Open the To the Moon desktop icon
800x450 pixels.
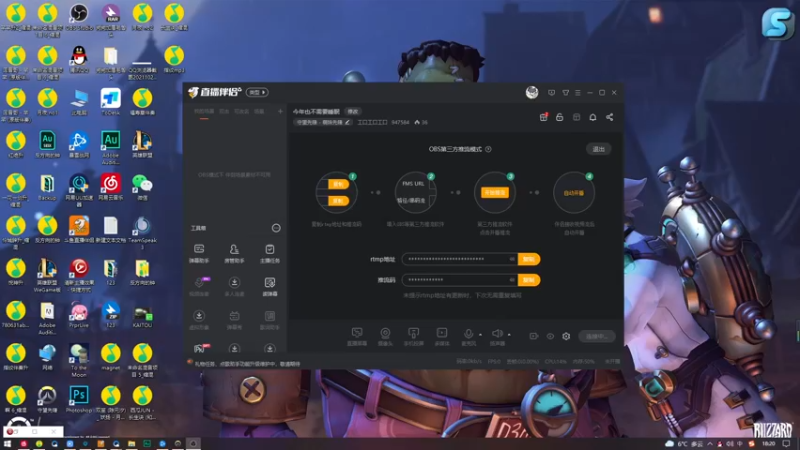coord(79,360)
